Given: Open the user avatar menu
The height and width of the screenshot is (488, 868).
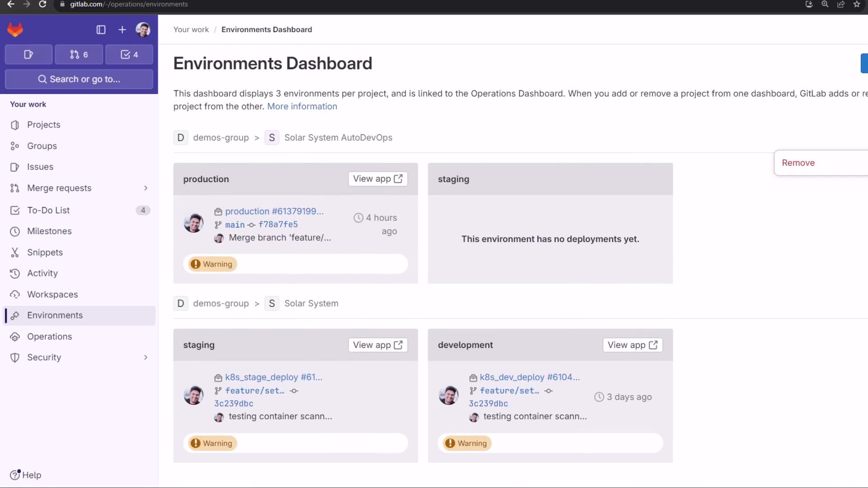Looking at the screenshot, I should (143, 30).
